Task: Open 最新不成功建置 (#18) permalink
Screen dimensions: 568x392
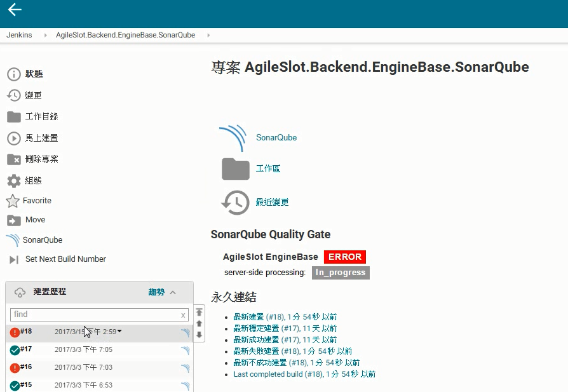Action: pyautogui.click(x=297, y=363)
